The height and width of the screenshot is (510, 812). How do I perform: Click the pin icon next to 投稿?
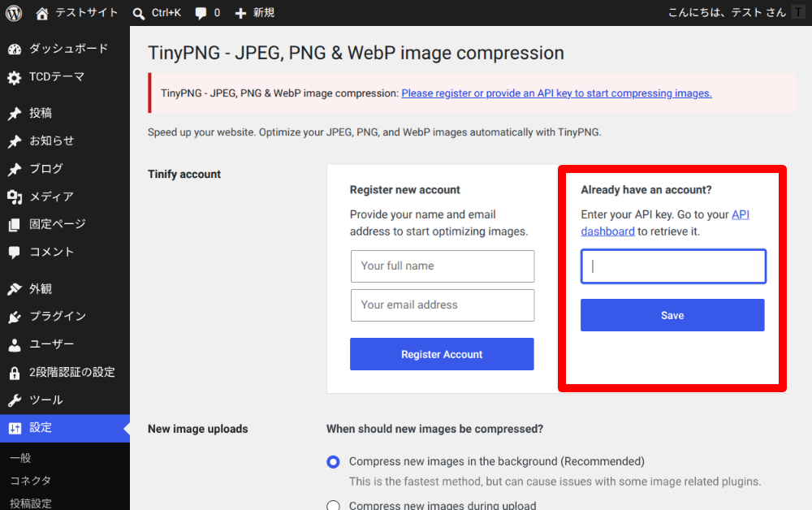pos(15,114)
